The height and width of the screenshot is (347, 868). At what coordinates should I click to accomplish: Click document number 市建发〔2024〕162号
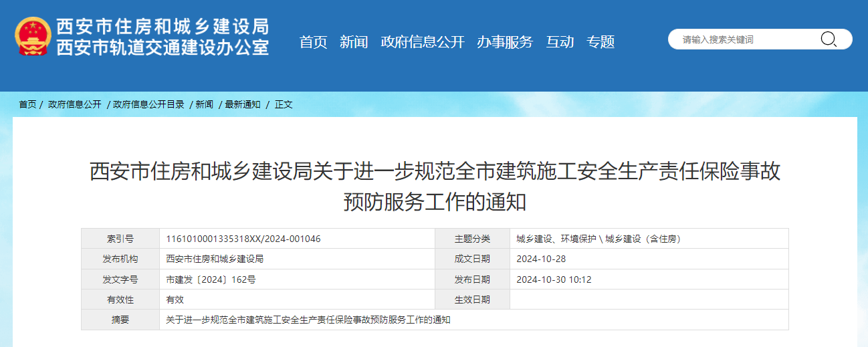(211, 279)
